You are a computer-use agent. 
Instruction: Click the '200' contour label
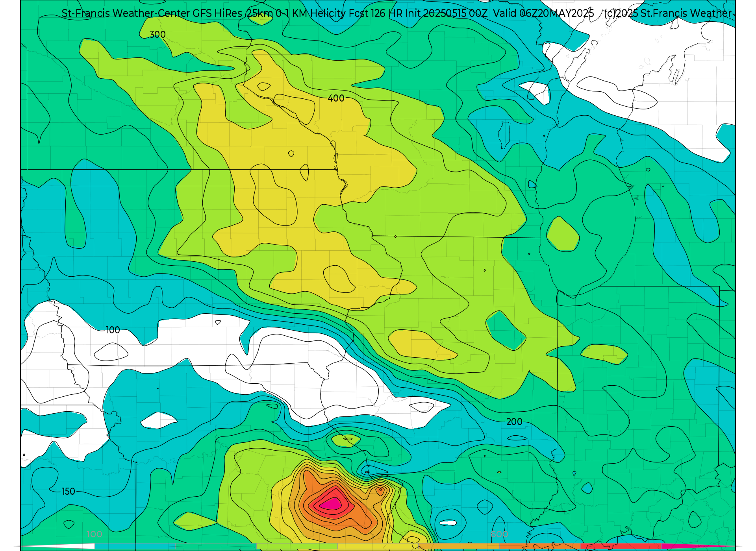(514, 422)
